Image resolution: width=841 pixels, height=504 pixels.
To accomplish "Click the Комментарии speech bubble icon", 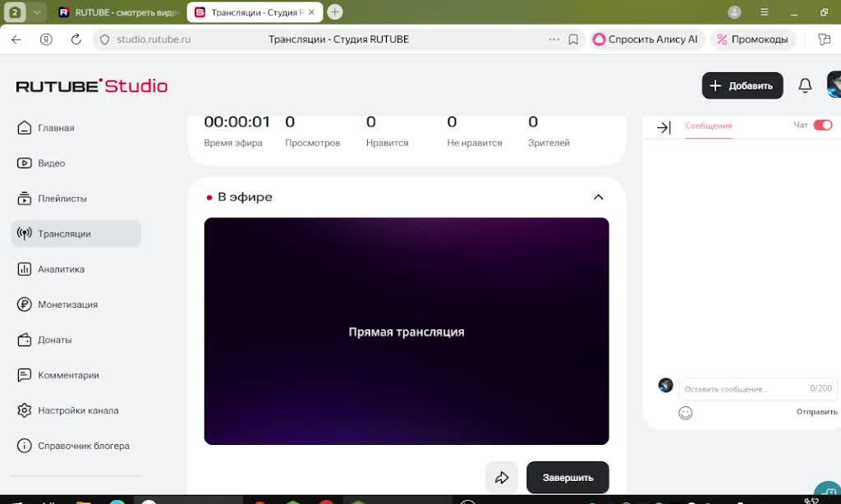I will 24,375.
